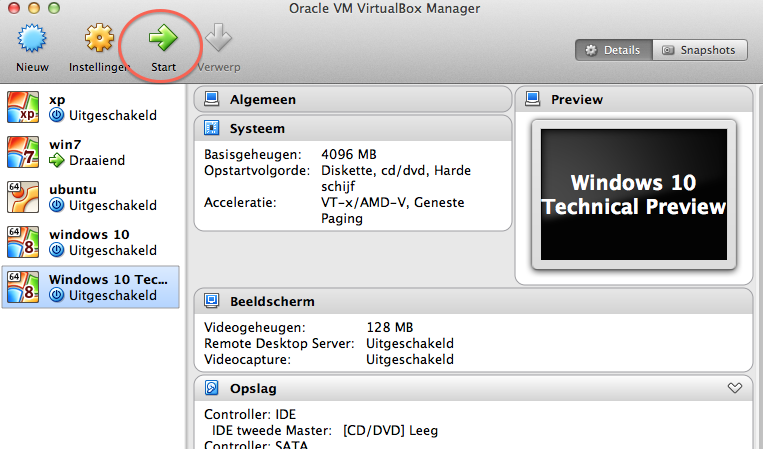Click the Opslag disk icon

pos(212,388)
